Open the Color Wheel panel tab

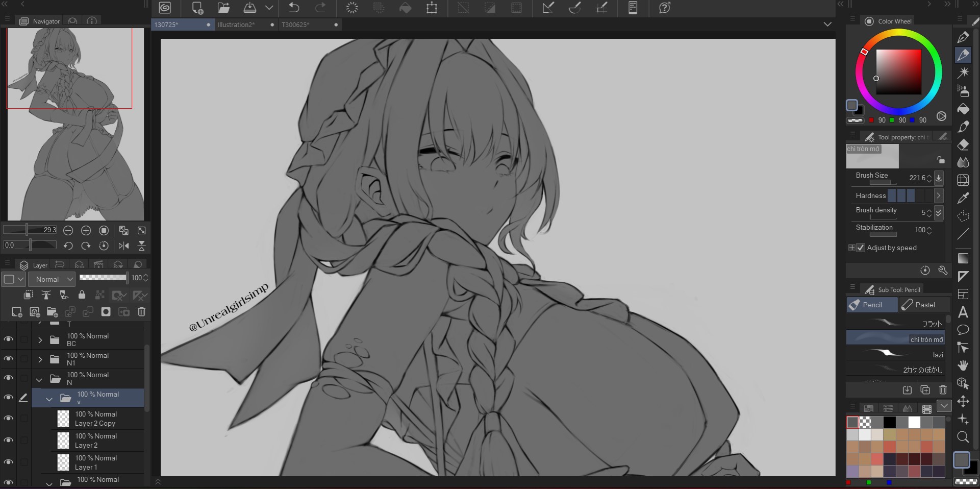pos(889,21)
